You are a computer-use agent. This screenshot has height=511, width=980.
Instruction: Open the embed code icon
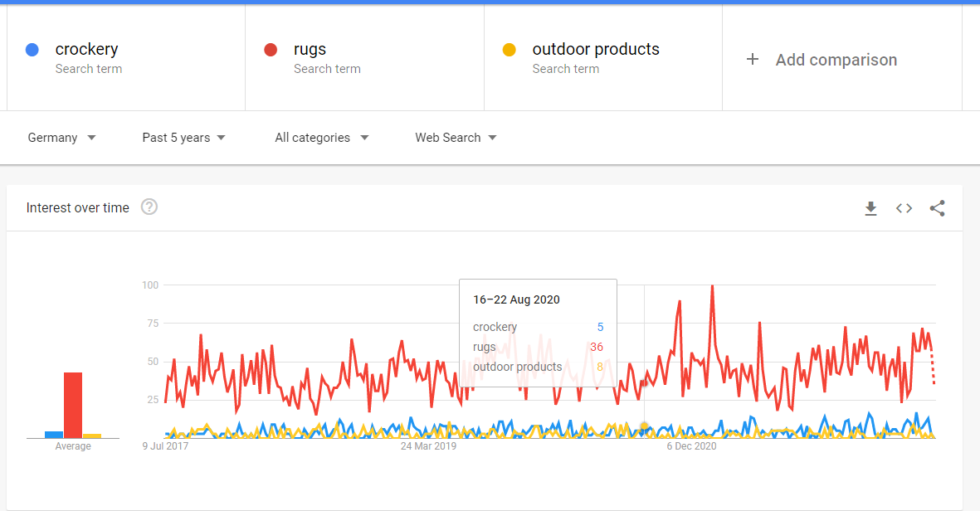[x=904, y=209]
